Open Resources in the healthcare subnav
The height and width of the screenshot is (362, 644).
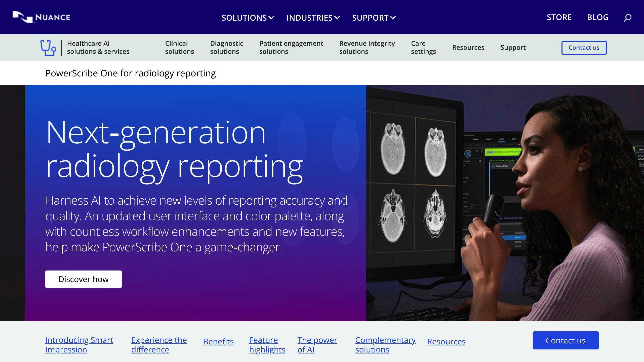tap(468, 48)
